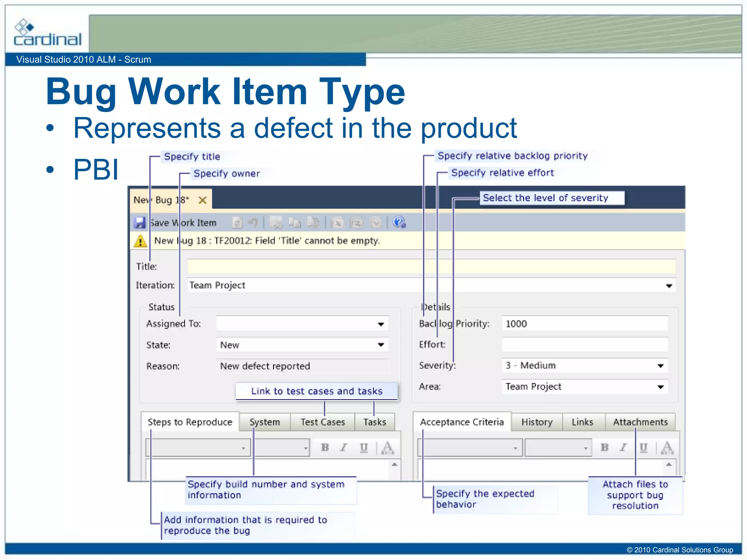Click the Reason field 'New defect reported'
The width and height of the screenshot is (747, 560).
point(303,366)
